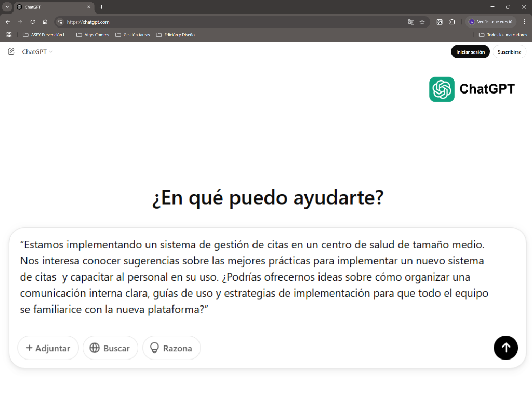This screenshot has width=532, height=399.
Task: Go back with the browser back arrow
Action: [x=8, y=22]
